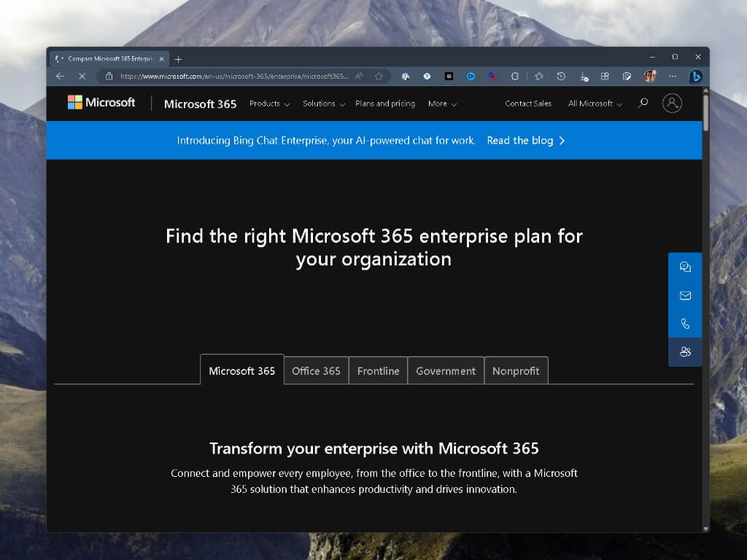Open the Downloads icon
This screenshot has height=560, width=747.
pyautogui.click(x=584, y=76)
